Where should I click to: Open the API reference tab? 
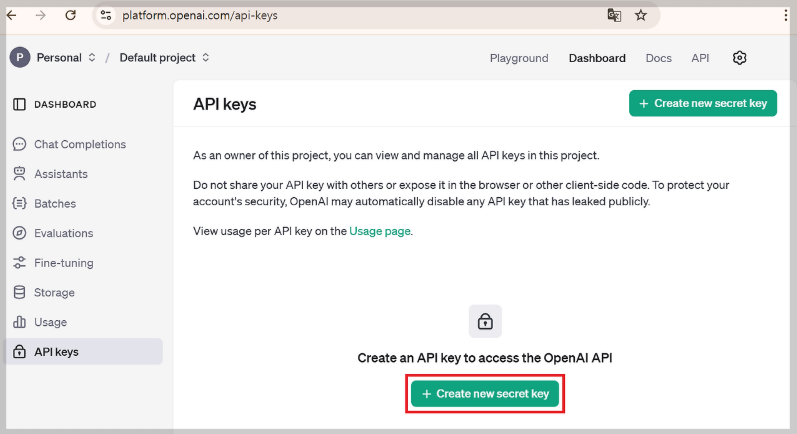click(700, 58)
